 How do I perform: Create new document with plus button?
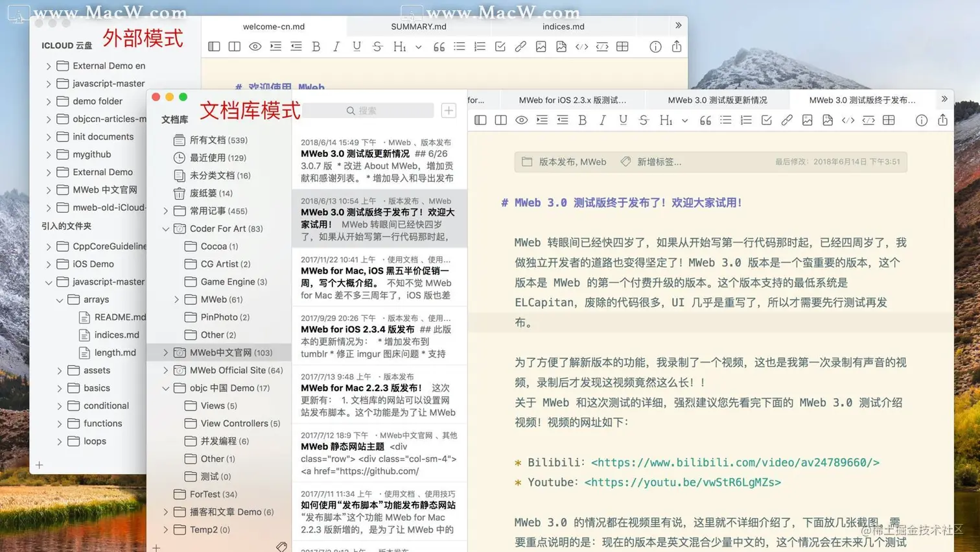point(449,110)
